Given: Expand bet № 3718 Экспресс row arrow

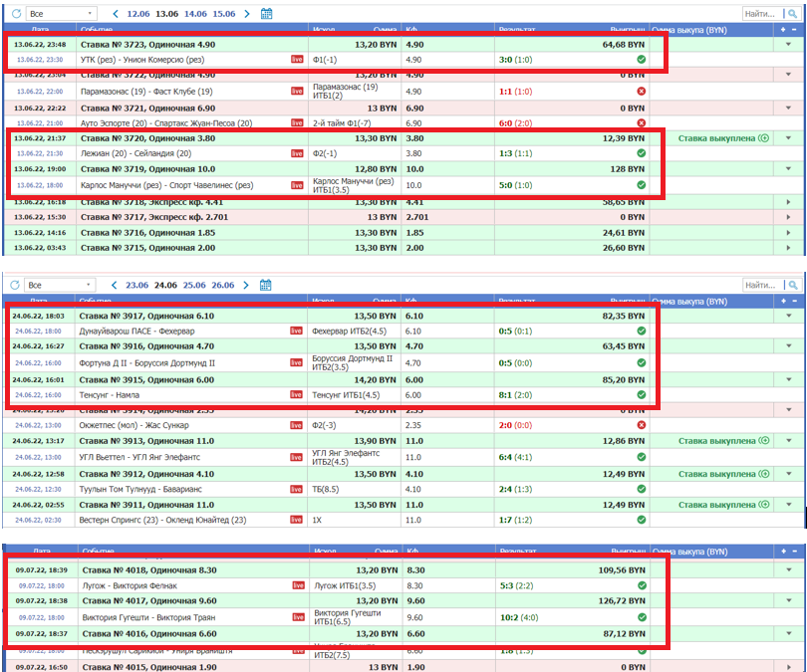Looking at the screenshot, I should [x=789, y=202].
